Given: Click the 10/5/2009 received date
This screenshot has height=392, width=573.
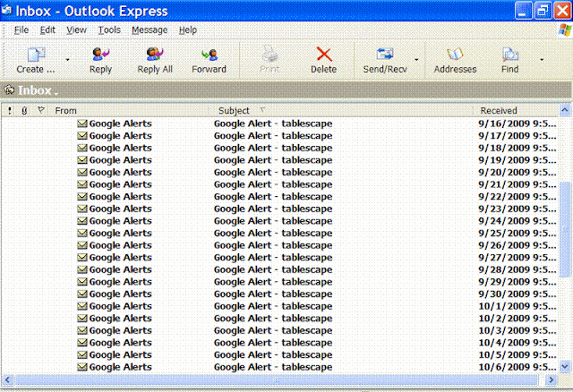Looking at the screenshot, I should [517, 355].
